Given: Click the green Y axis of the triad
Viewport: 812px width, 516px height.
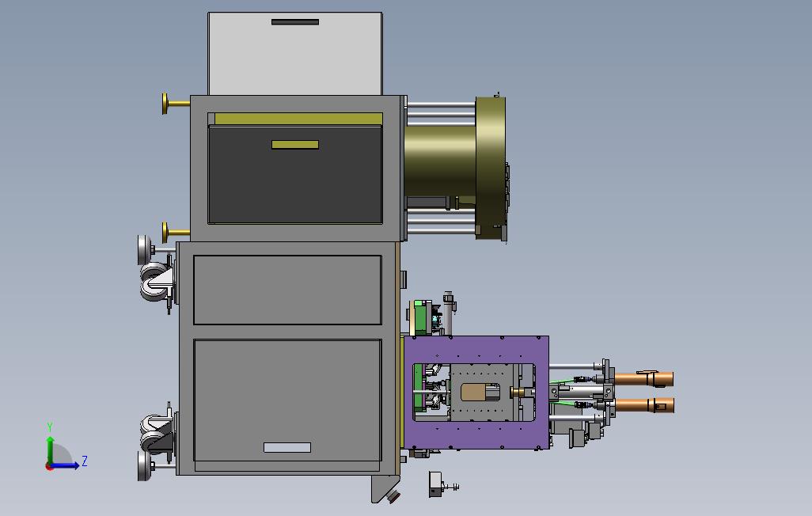Looking at the screenshot, I should click(50, 450).
